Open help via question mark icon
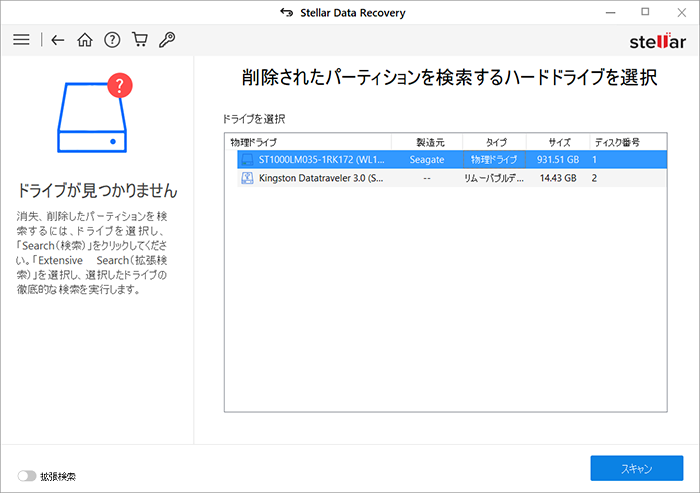This screenshot has height=493, width=700. pyautogui.click(x=112, y=40)
